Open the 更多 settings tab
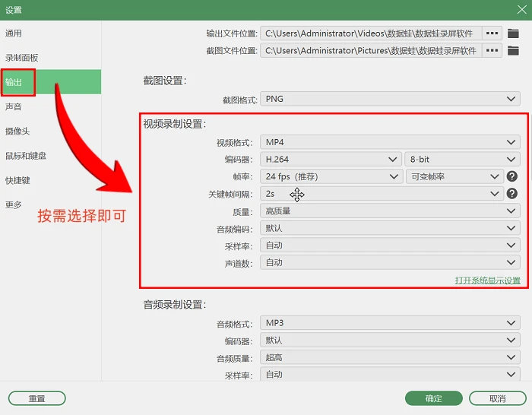Image resolution: width=532 pixels, height=415 pixels. point(51,204)
